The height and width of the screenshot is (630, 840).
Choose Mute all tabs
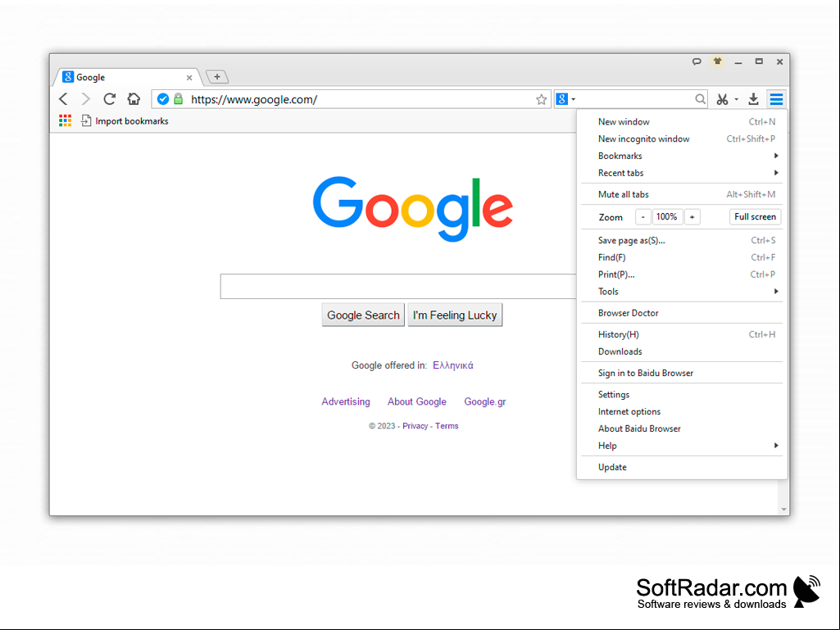point(682,194)
